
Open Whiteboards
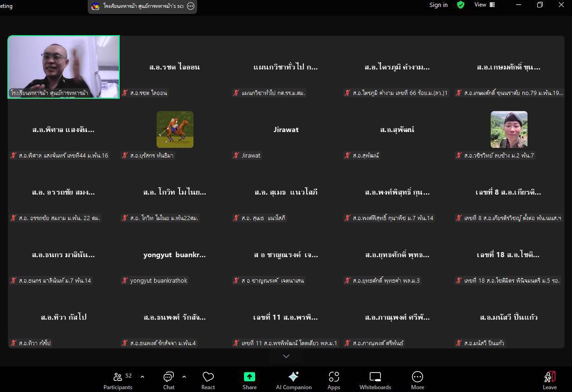point(375,381)
